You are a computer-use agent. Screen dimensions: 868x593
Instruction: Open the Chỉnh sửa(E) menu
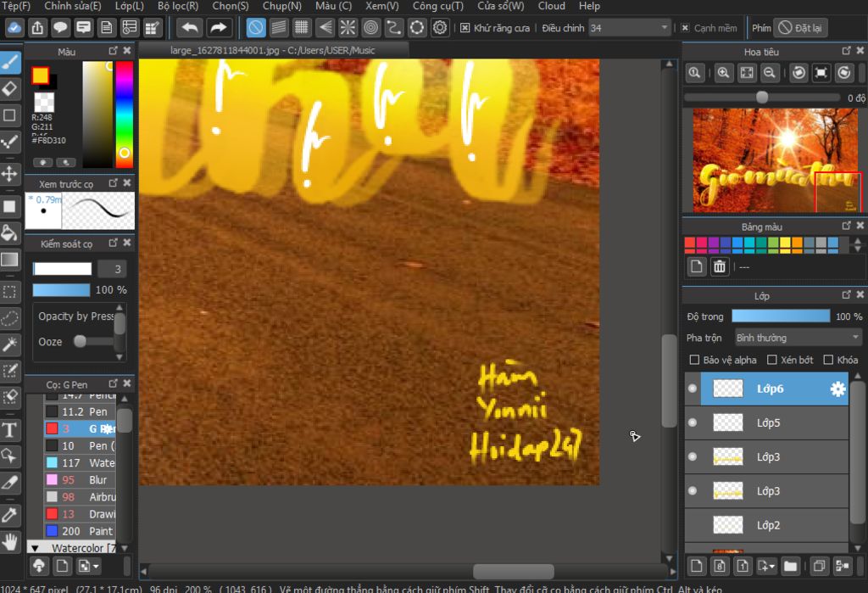coord(73,6)
